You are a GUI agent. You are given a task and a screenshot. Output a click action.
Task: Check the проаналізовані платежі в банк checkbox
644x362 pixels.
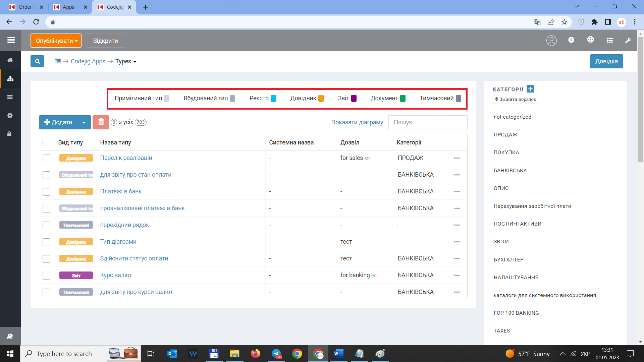pyautogui.click(x=47, y=208)
